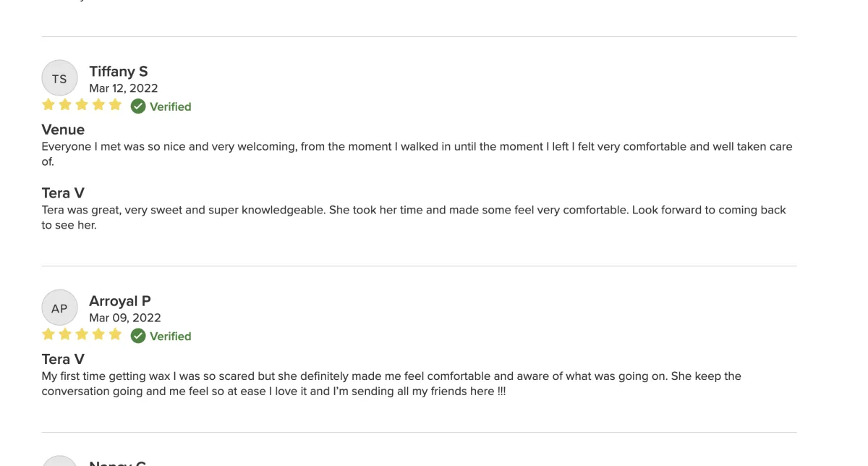Click the Verified label under Arroyal P

(x=171, y=336)
